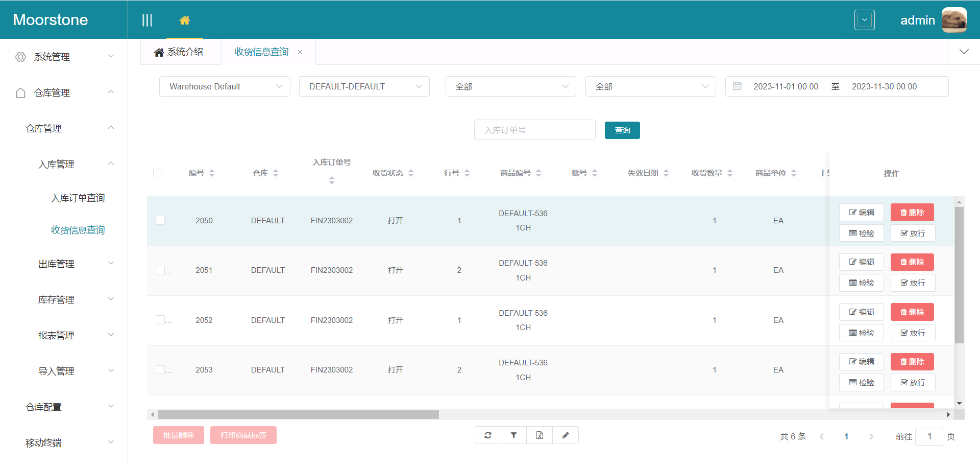Click calendar icon in date range field

click(737, 86)
